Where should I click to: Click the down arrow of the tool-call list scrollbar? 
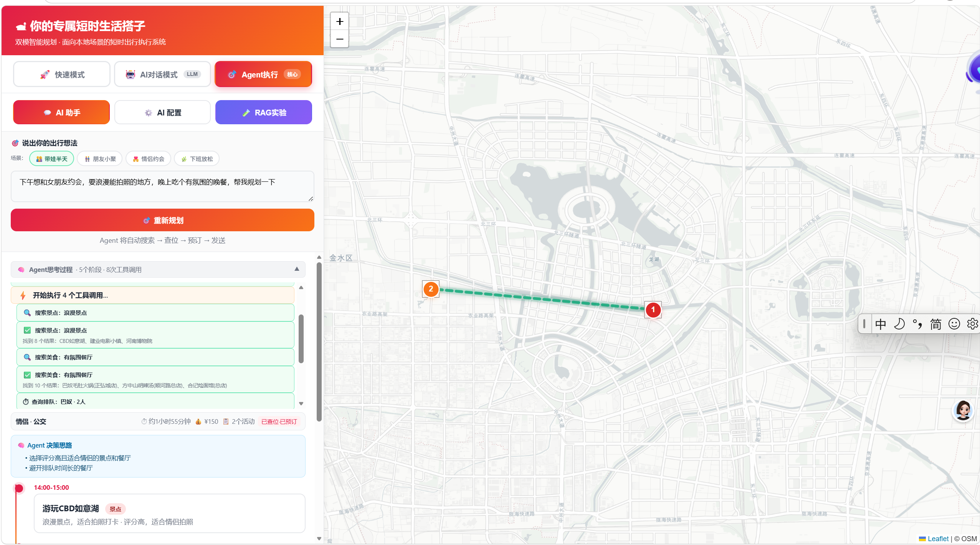click(x=301, y=403)
